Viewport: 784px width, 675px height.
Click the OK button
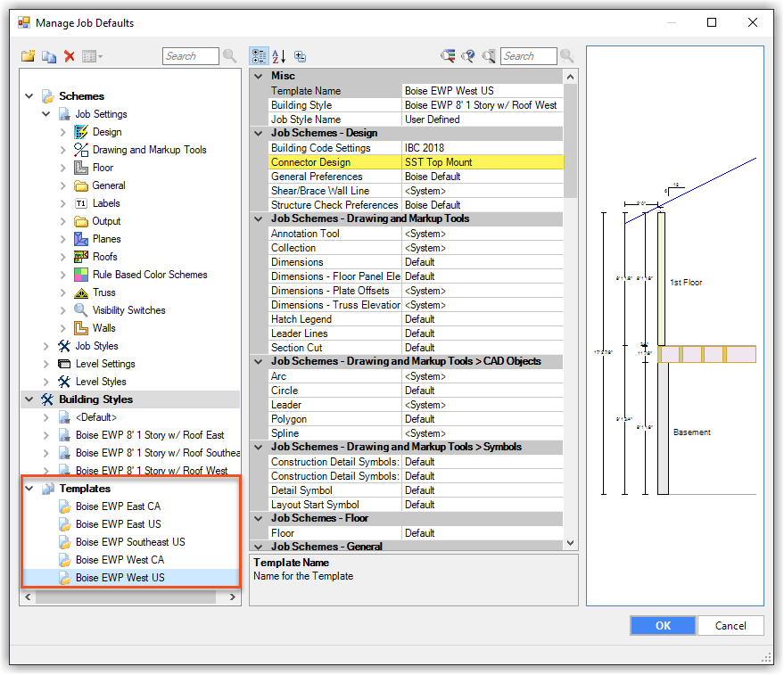[663, 625]
